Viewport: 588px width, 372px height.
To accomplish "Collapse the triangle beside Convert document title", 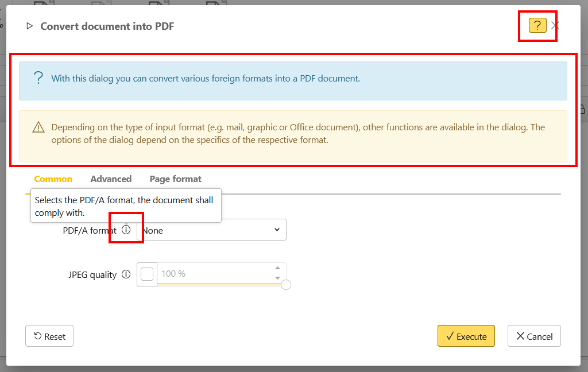I will (30, 26).
